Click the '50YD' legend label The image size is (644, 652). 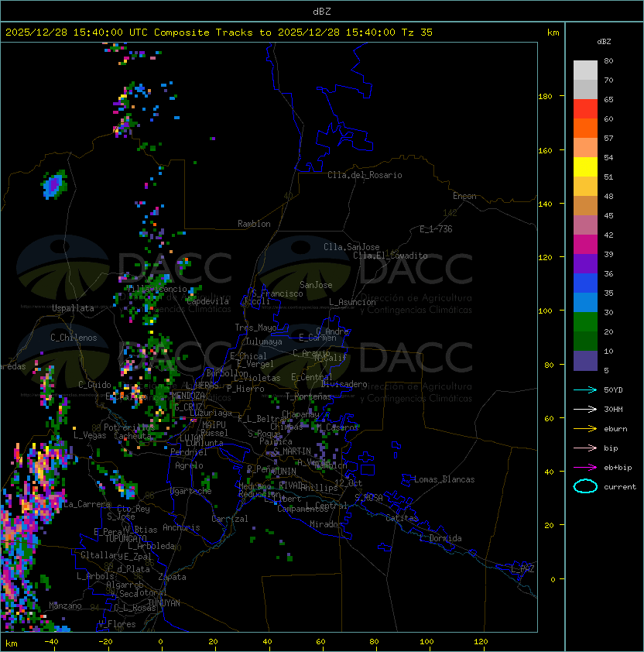click(613, 389)
